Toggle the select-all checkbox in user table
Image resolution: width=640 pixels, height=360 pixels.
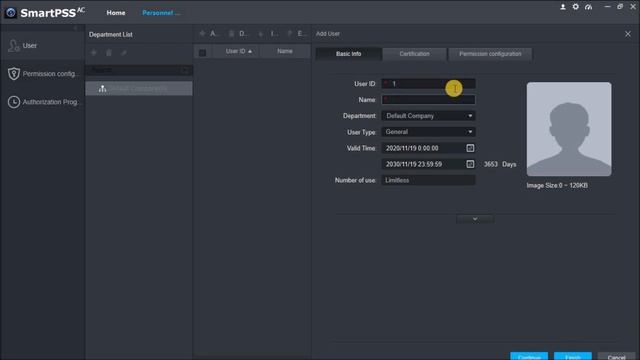pyautogui.click(x=202, y=53)
